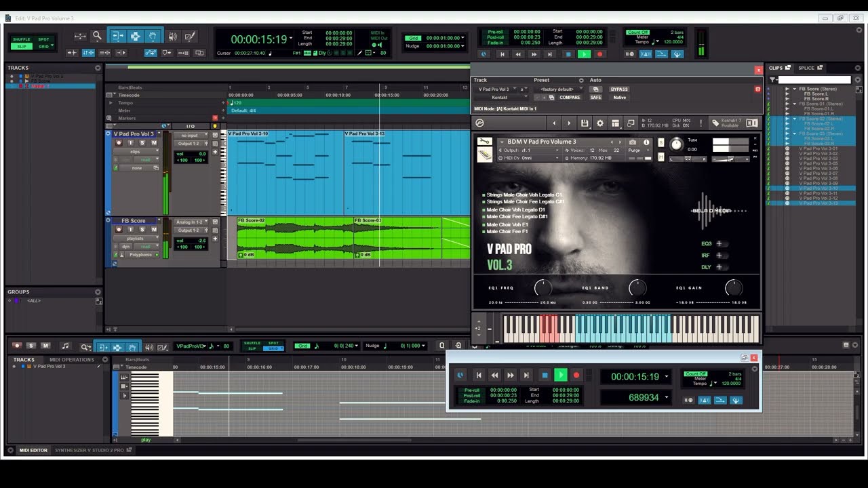868x488 pixels.
Task: Mute the V Pad Pro Vol 3 track
Action: [x=154, y=143]
